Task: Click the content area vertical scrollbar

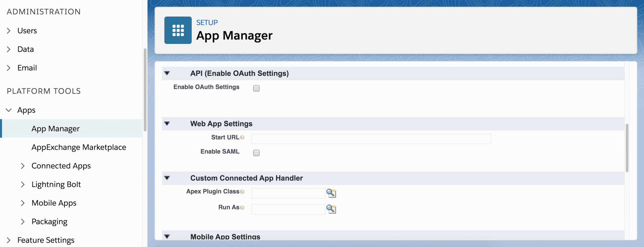Action: pyautogui.click(x=627, y=148)
